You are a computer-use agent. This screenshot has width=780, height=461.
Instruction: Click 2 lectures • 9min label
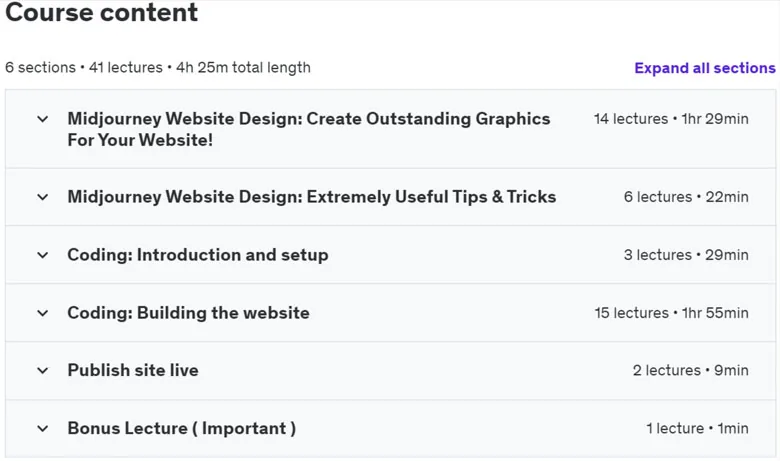pyautogui.click(x=690, y=370)
